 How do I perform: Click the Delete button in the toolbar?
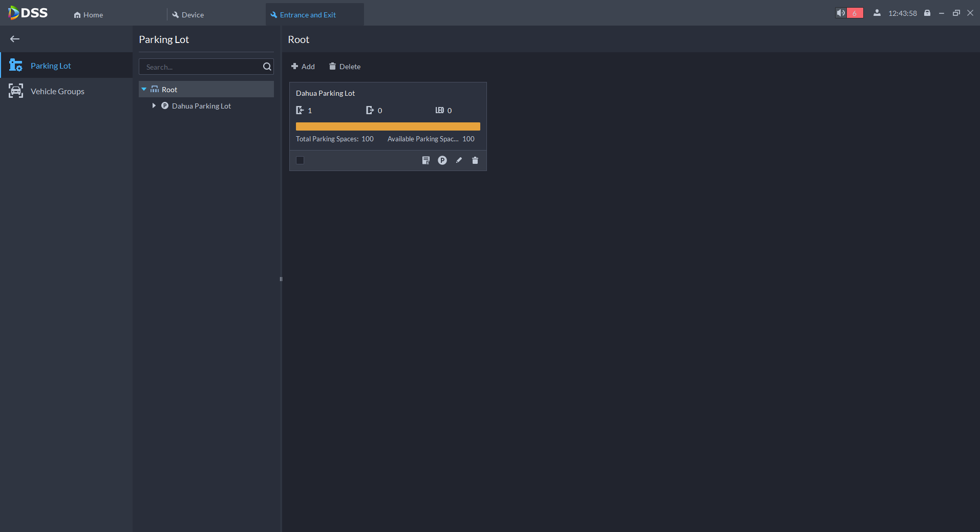(x=345, y=67)
